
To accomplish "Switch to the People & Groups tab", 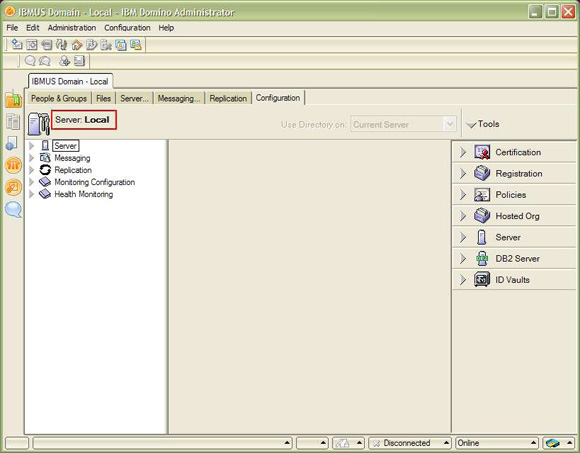I will (x=59, y=98).
